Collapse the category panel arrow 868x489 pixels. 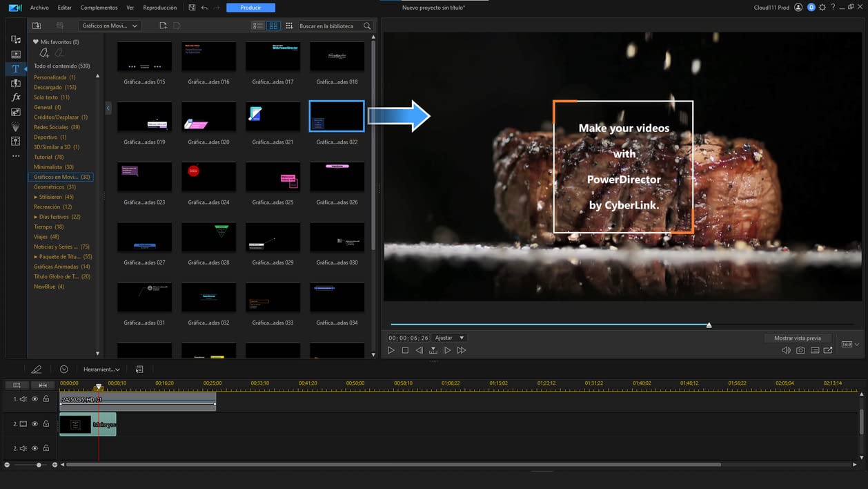[108, 108]
